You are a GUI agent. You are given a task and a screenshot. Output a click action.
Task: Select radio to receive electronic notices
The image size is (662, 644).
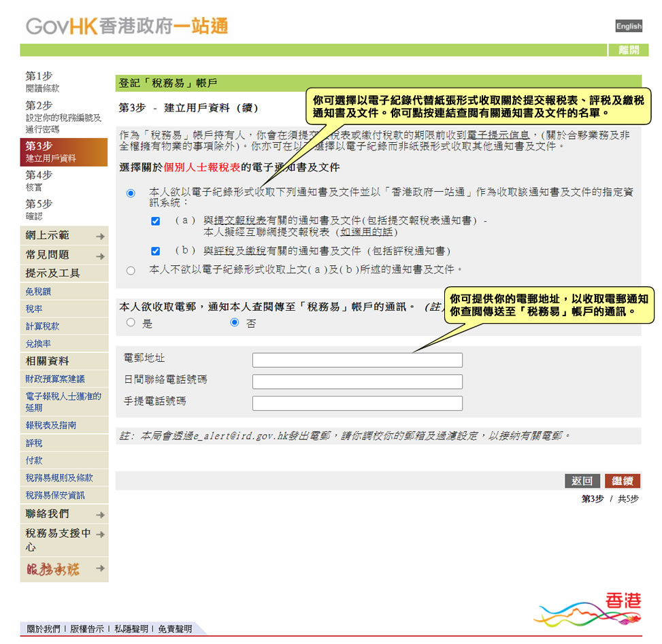click(131, 194)
